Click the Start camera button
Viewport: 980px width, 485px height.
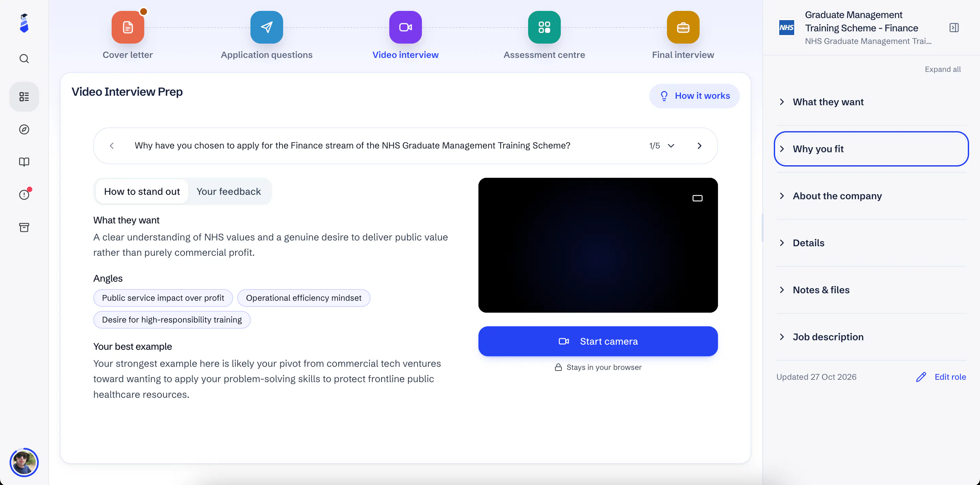coord(598,342)
